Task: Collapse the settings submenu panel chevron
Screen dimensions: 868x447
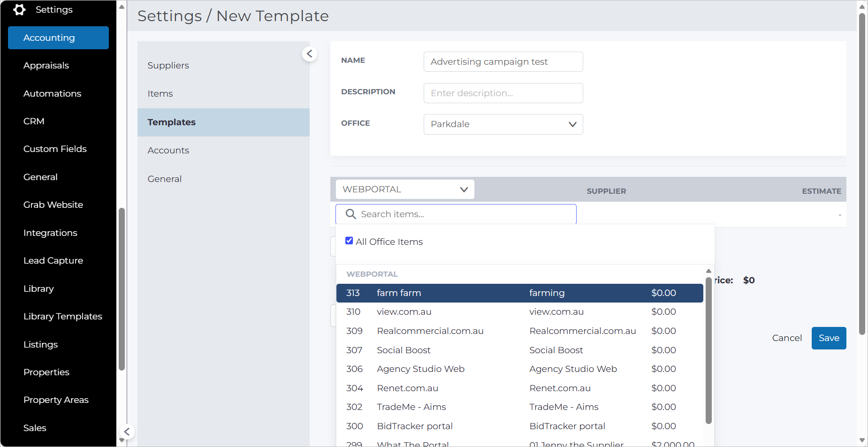Action: 310,54
